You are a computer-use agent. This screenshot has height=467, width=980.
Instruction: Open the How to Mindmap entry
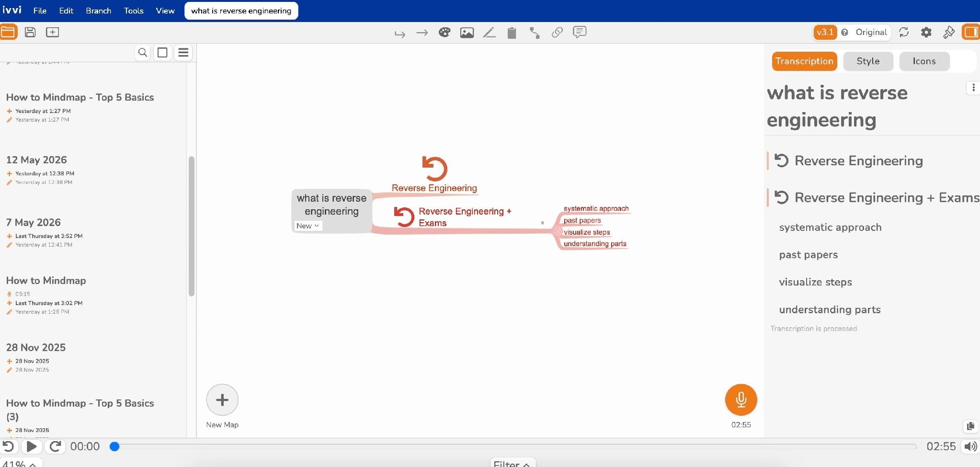point(46,281)
